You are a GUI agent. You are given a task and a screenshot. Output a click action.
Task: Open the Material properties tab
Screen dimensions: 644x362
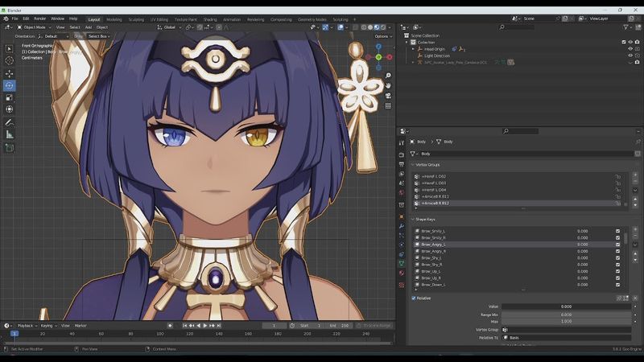pos(401,273)
